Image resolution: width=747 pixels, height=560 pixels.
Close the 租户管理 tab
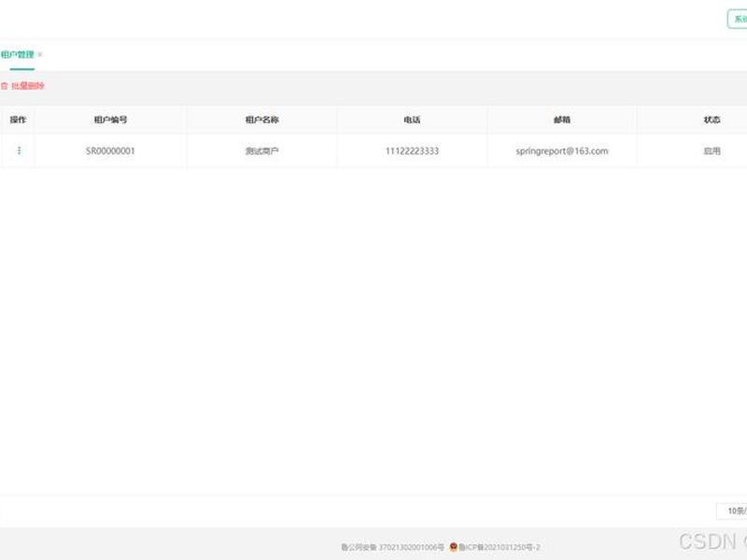(x=40, y=55)
